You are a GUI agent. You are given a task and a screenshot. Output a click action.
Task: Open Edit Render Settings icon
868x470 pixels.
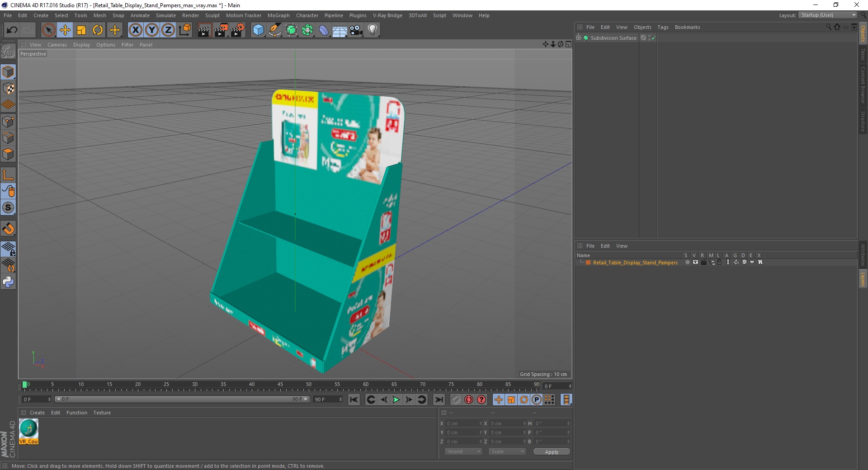coord(238,30)
